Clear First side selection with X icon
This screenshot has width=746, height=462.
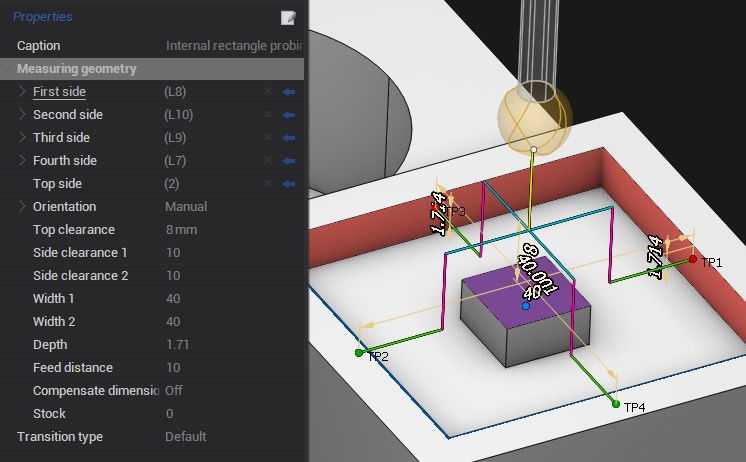click(267, 92)
